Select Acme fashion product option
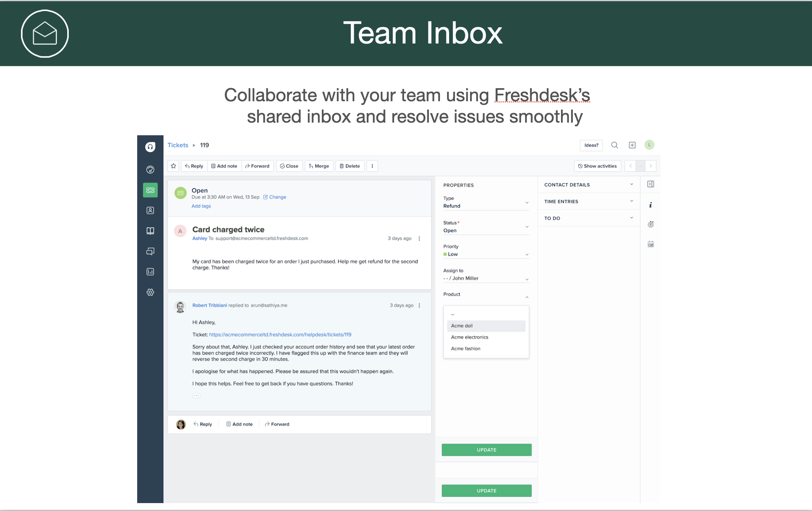The image size is (812, 511). [486, 349]
